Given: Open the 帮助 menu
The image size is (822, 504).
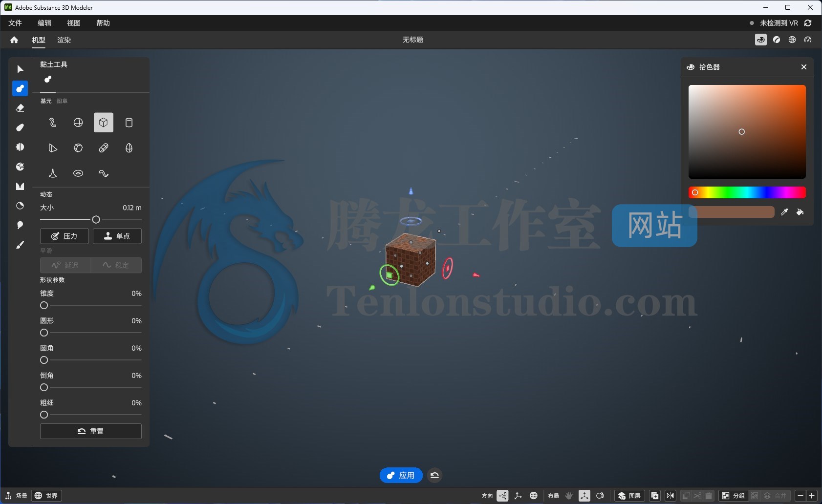Looking at the screenshot, I should (x=103, y=23).
